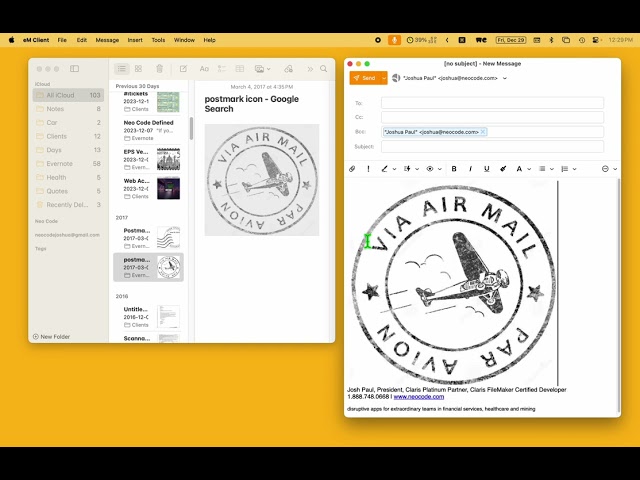Open the Window menu
Viewport: 640px width, 480px height.
[x=184, y=40]
